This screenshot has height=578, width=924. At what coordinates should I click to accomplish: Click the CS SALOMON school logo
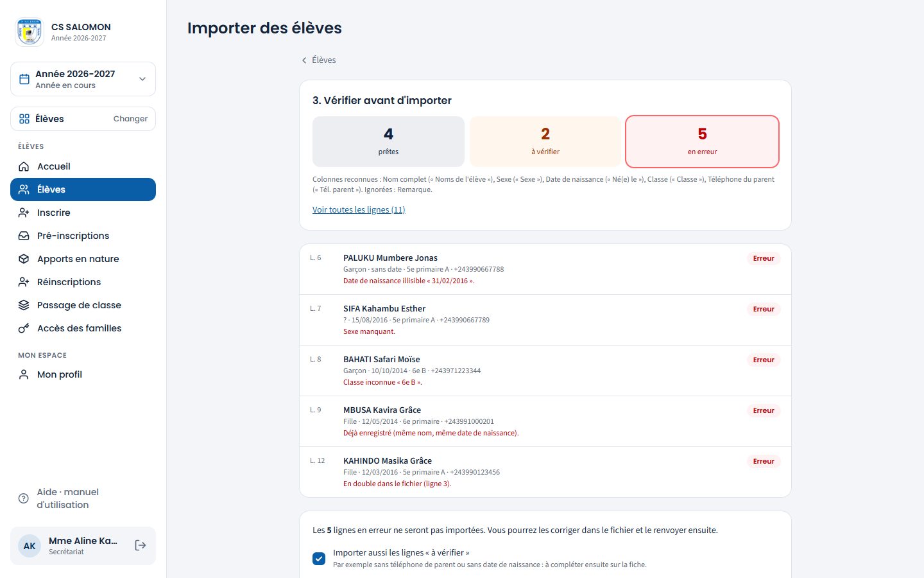(x=30, y=32)
